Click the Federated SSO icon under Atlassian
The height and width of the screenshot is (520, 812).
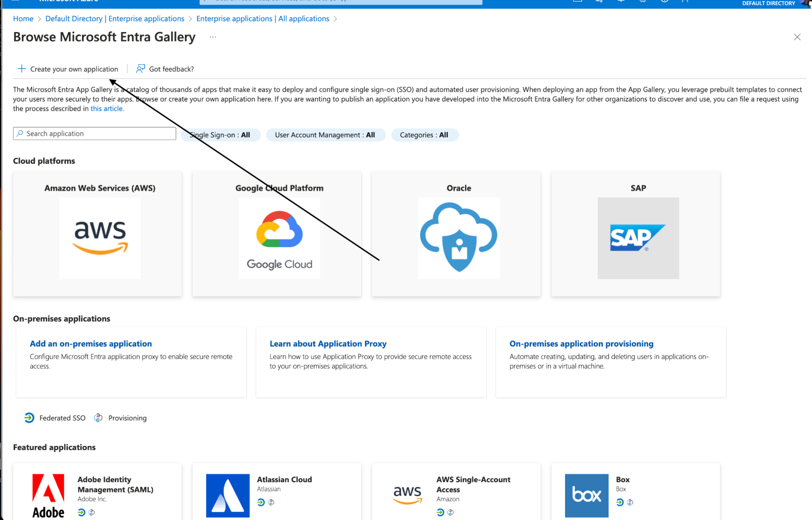click(261, 503)
